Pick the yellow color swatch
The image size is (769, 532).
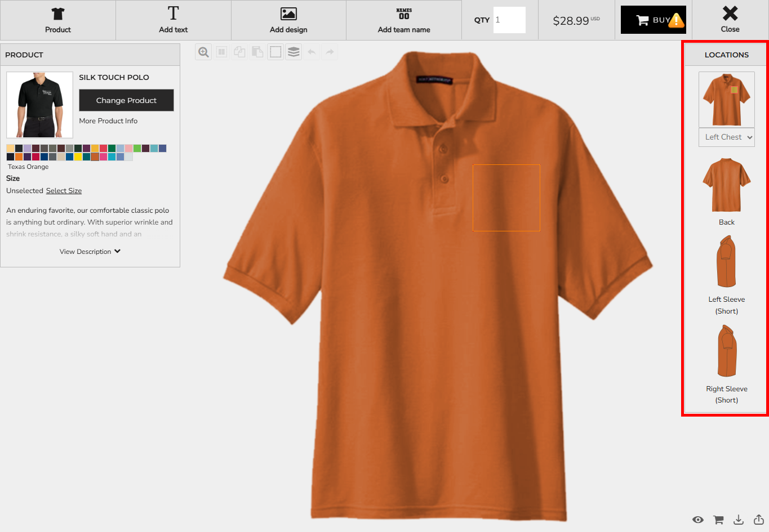78,157
